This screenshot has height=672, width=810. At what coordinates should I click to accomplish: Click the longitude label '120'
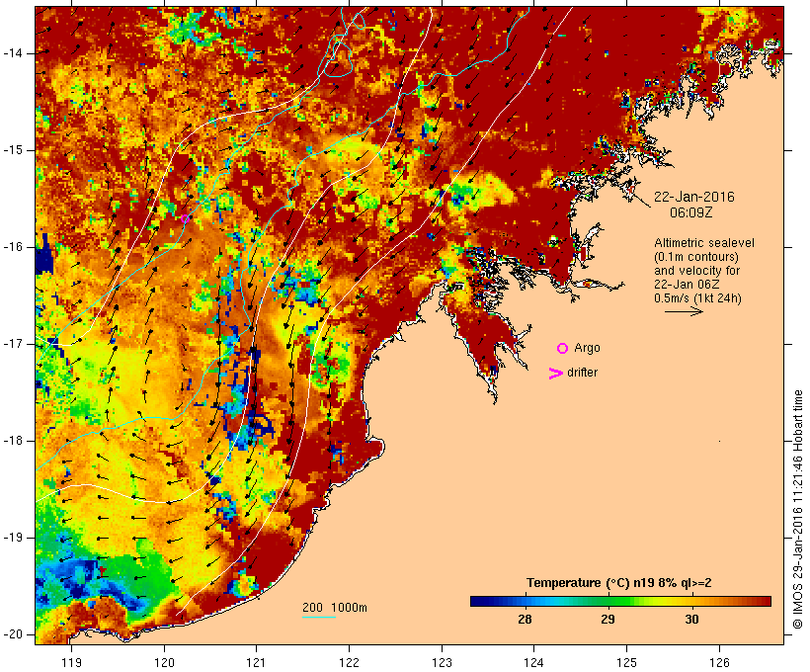click(164, 663)
